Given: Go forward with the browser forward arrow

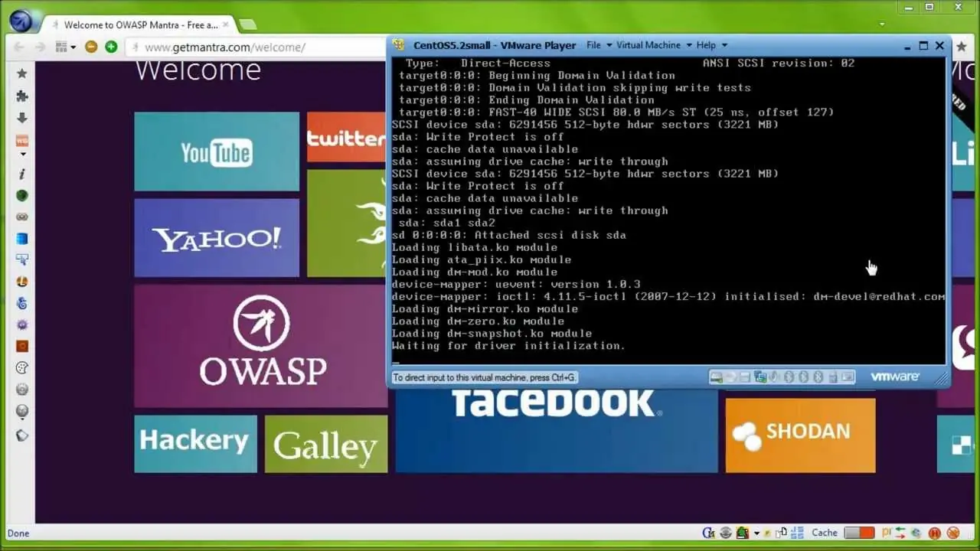Looking at the screenshot, I should [x=39, y=47].
